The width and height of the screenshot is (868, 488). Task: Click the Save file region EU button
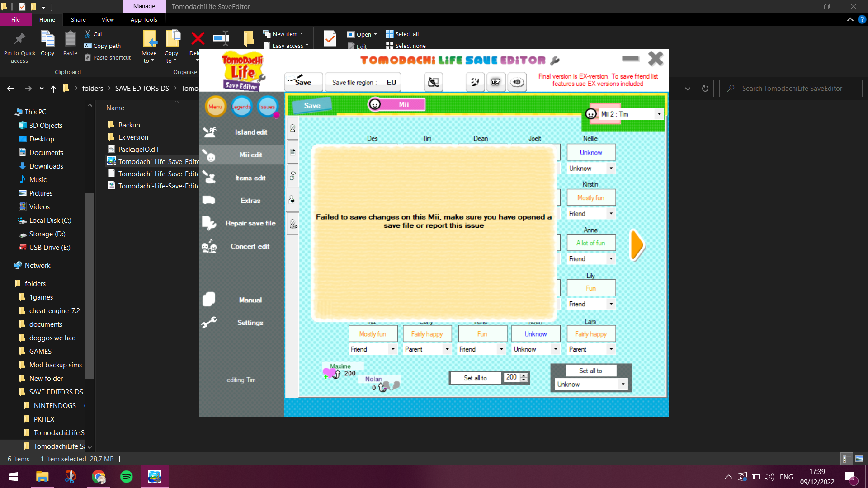[363, 82]
